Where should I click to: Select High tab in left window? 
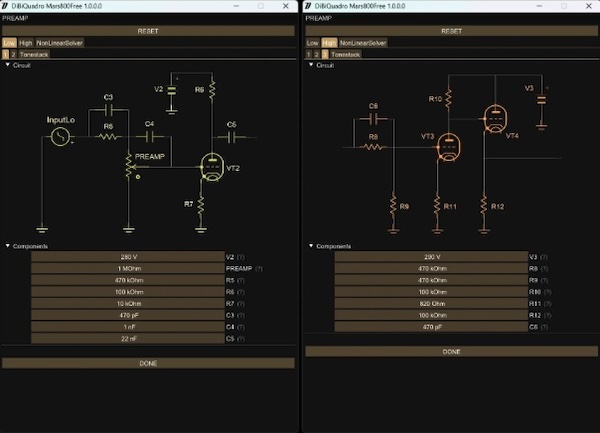(x=26, y=43)
